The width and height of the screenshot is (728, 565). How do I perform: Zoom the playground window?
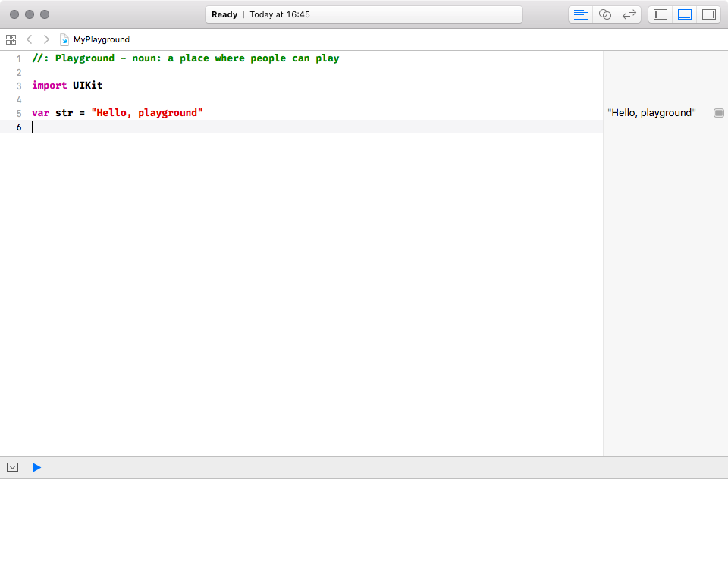coord(45,14)
